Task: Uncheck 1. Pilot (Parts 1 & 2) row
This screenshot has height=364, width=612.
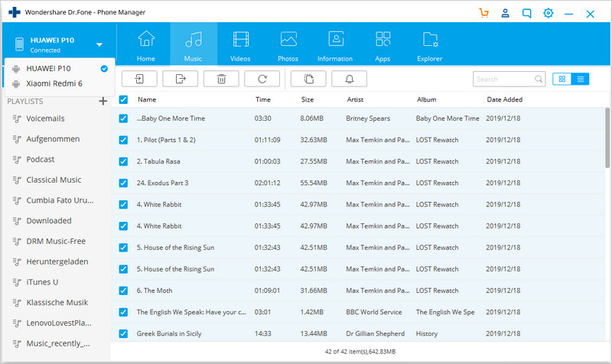Action: tap(123, 140)
